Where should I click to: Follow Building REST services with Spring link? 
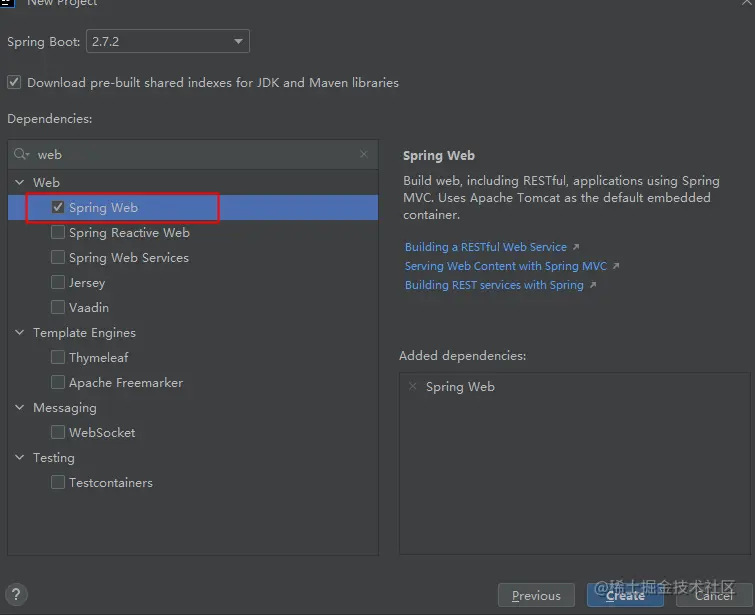point(494,285)
